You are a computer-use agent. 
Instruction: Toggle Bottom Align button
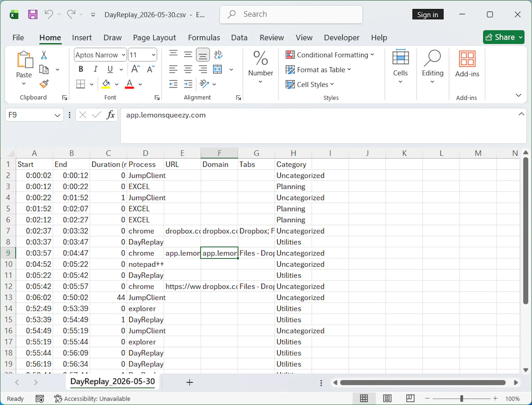(203, 55)
